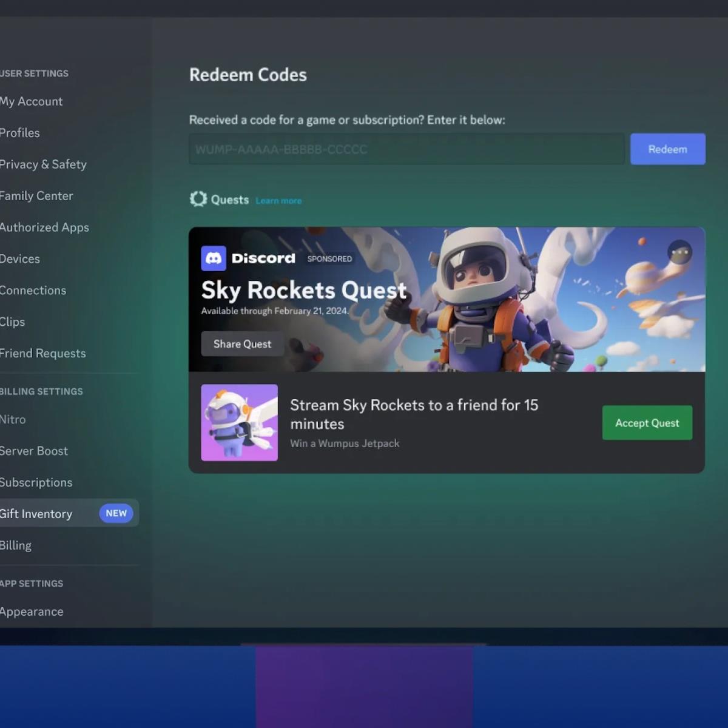728x728 pixels.
Task: Select Privacy & Safety in sidebar
Action: (43, 164)
